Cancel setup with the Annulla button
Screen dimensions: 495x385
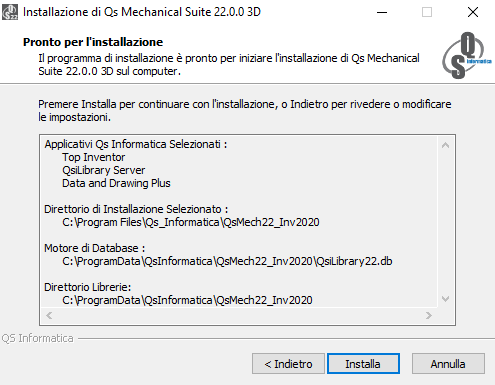pos(448,364)
